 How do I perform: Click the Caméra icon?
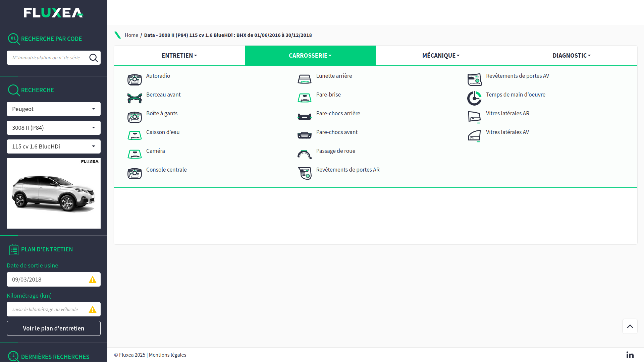[x=135, y=155]
